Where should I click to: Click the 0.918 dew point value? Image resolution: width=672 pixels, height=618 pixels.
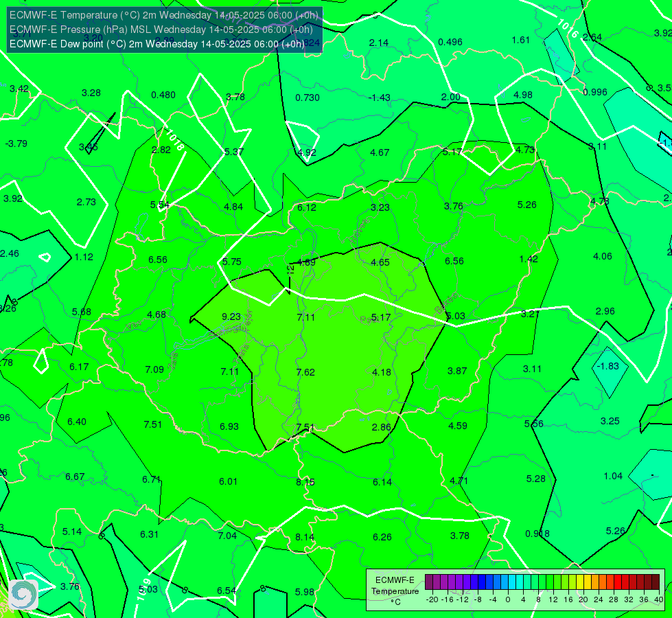tap(537, 534)
